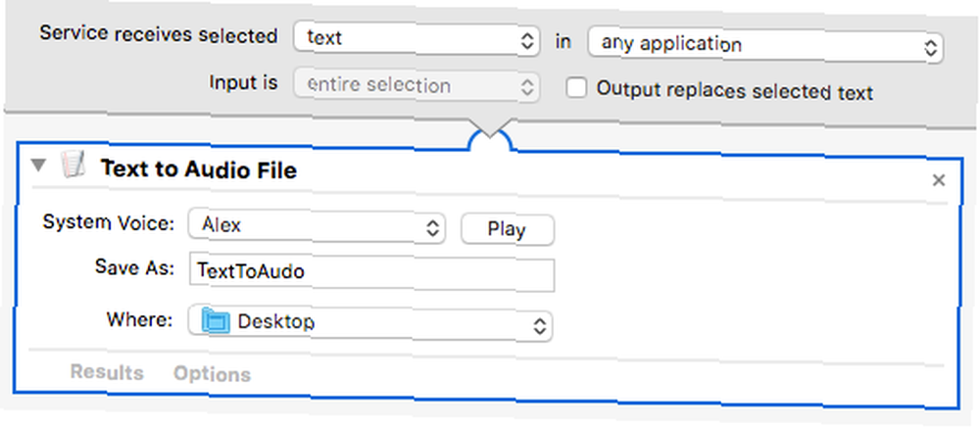Image resolution: width=980 pixels, height=428 pixels.
Task: Choose a different System Voice from Alex
Action: tap(317, 227)
